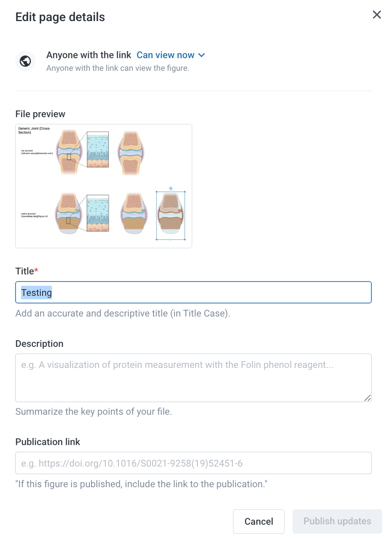Click the "Publication link" field label

coord(48,442)
